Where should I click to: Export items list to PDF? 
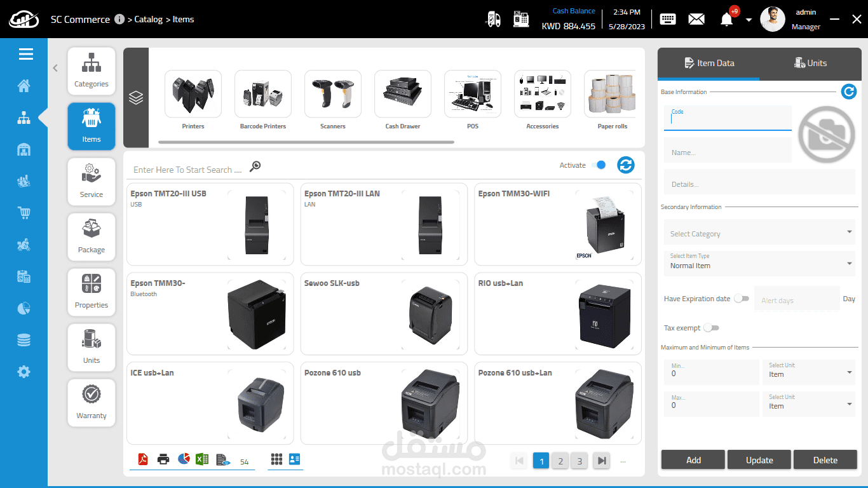143,459
